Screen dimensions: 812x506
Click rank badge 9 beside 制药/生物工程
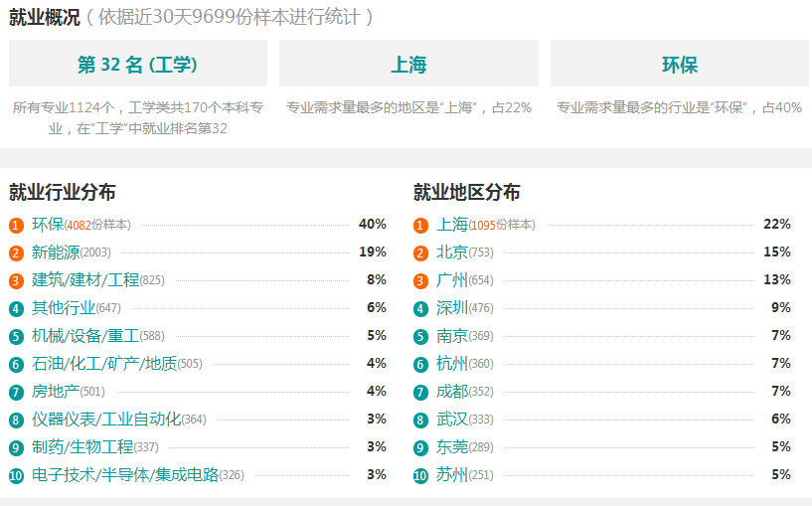point(16,448)
